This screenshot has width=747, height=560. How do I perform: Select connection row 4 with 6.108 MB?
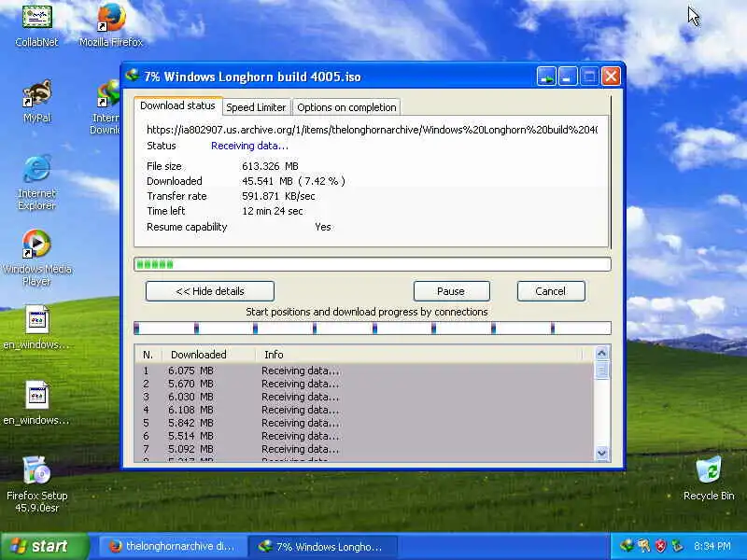point(364,410)
